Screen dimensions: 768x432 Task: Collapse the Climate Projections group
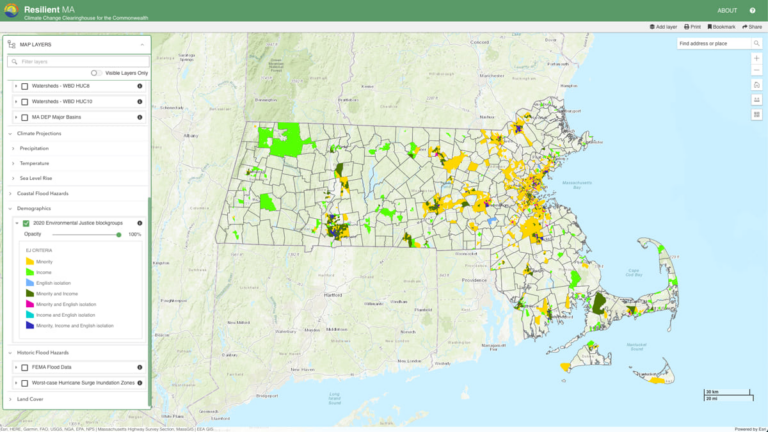point(10,134)
